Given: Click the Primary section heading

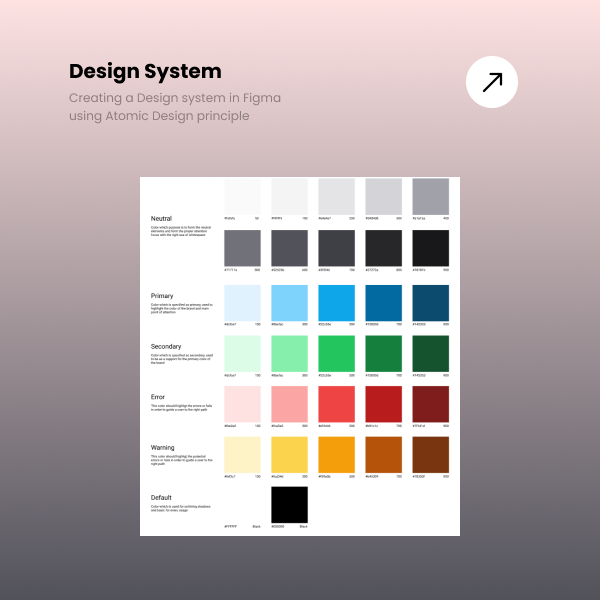Looking at the screenshot, I should (x=162, y=296).
